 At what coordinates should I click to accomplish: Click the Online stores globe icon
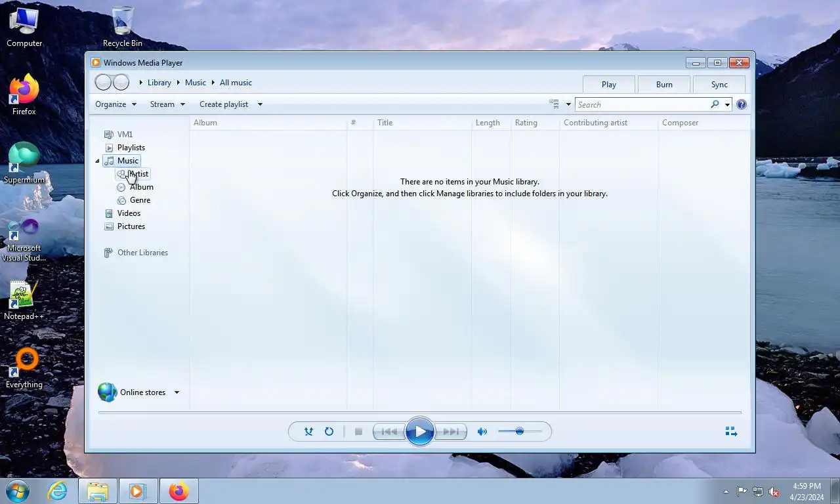point(108,392)
